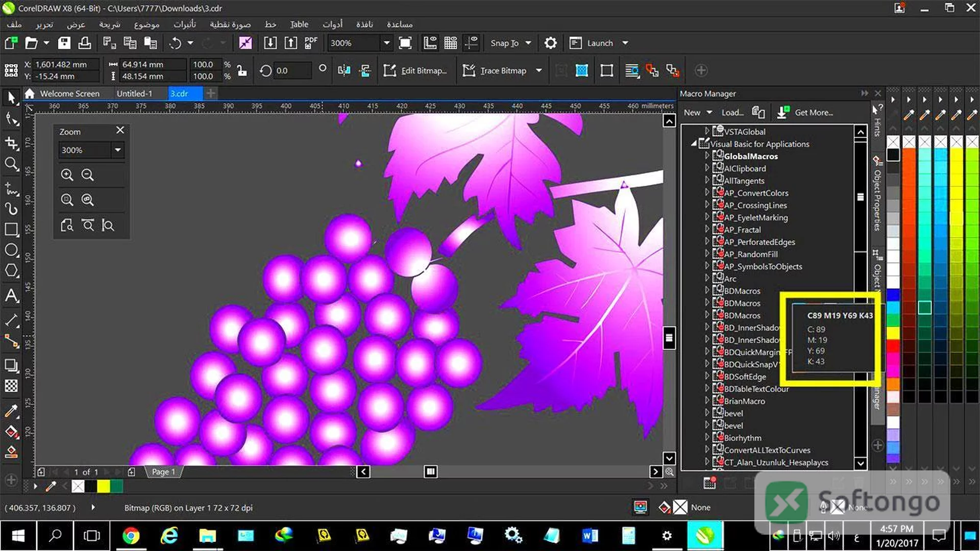The image size is (980, 551).
Task: Select the Zoom tool in toolbox
Action: click(11, 164)
